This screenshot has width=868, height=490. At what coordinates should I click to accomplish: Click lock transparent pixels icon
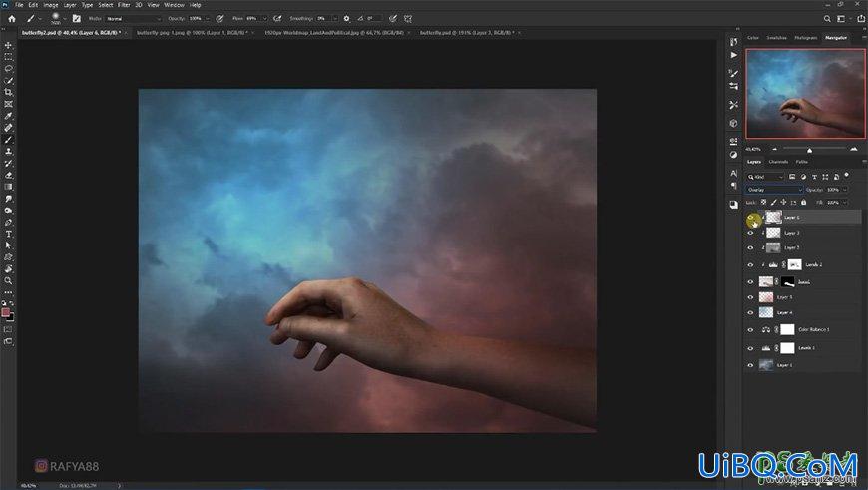764,203
